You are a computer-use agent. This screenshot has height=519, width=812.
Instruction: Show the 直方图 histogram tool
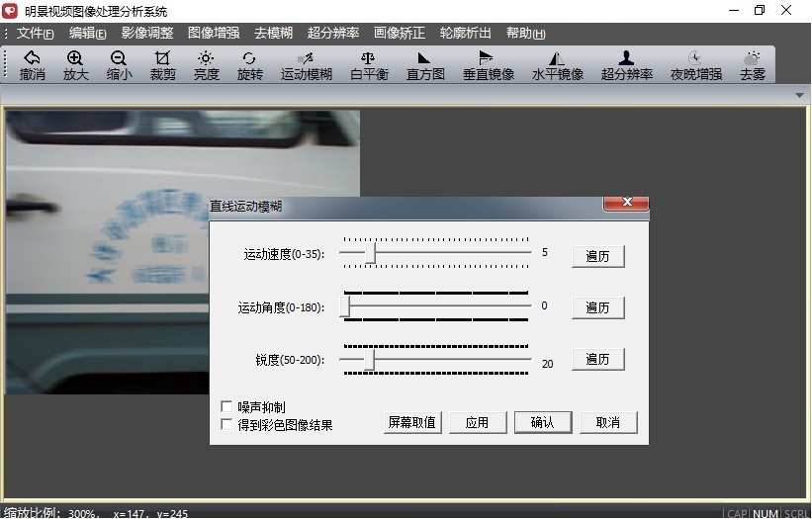(x=425, y=65)
